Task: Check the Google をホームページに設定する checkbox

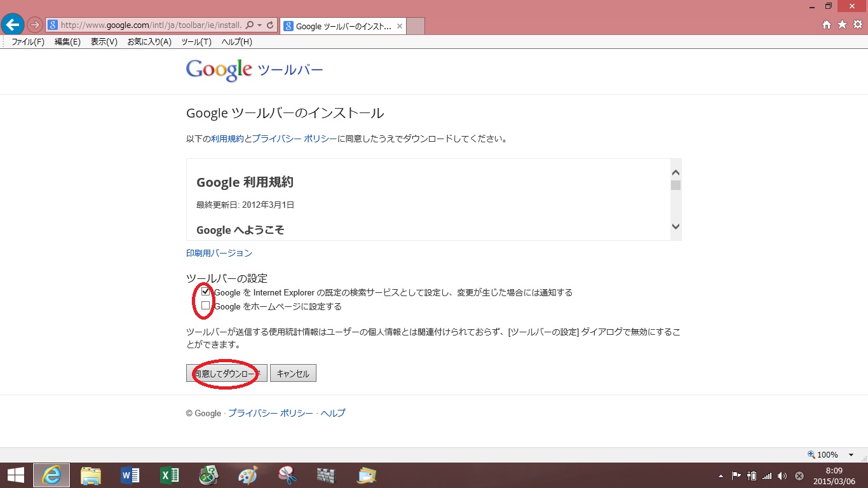Action: [x=205, y=306]
